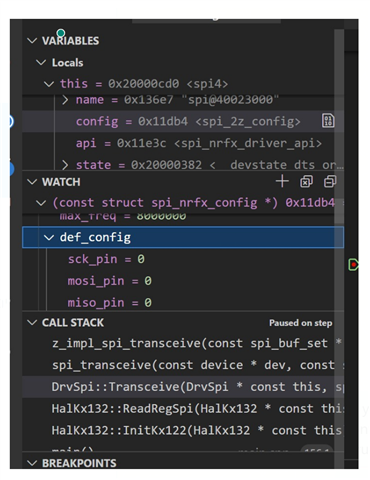Collapse the spi_nrfx_config watch expression
The width and height of the screenshot is (370, 480).
(41, 203)
